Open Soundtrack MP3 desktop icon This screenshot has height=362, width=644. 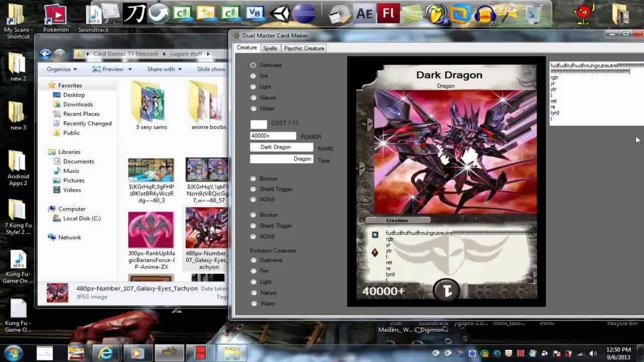[x=94, y=18]
